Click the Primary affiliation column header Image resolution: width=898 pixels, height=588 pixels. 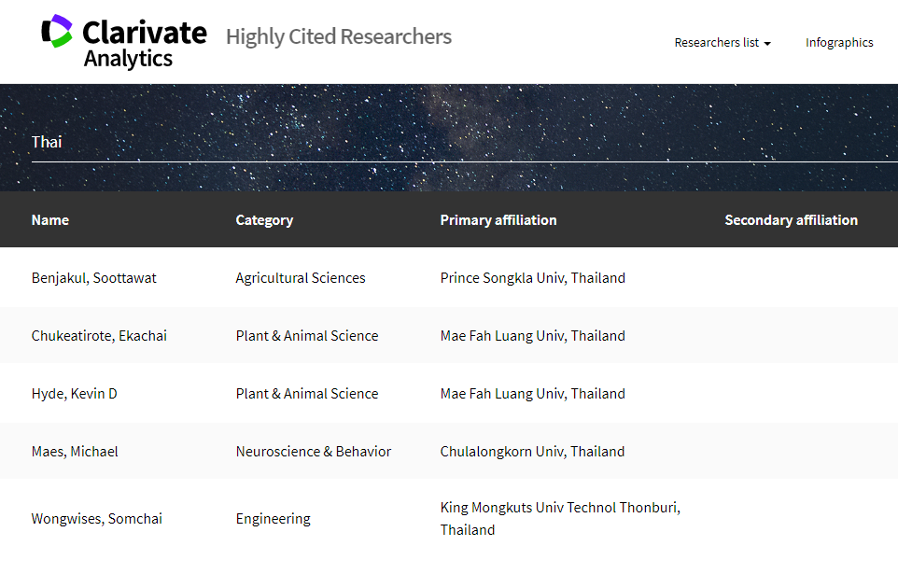coord(498,220)
